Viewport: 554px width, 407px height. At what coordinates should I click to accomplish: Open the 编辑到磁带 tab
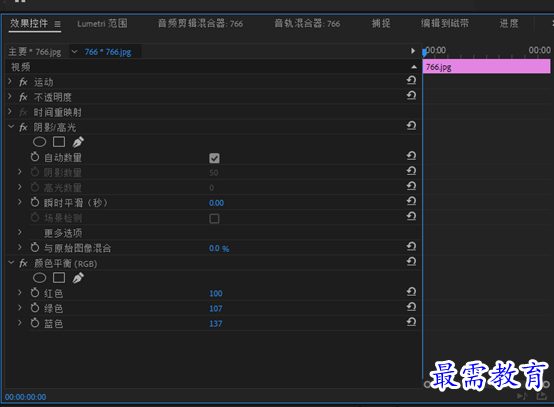445,24
